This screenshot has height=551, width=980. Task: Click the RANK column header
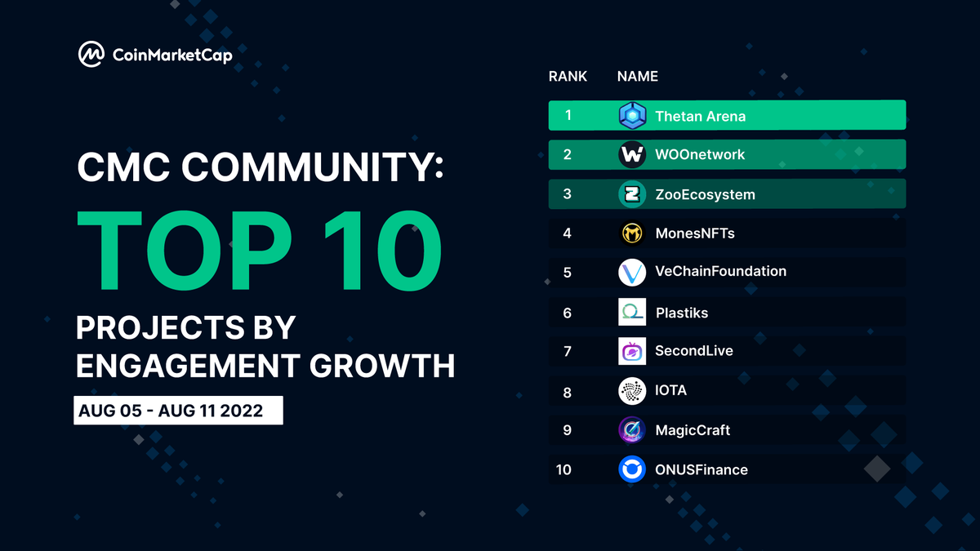(568, 77)
